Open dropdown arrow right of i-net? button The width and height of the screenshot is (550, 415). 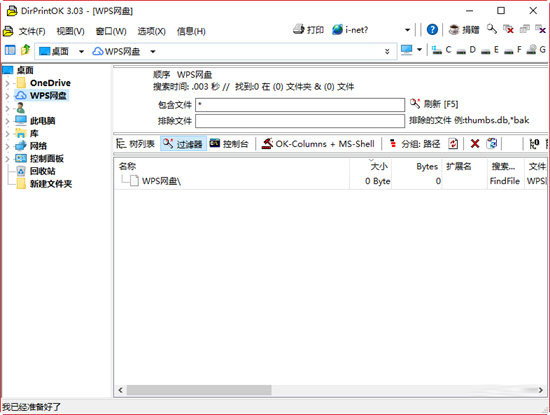coord(407,30)
